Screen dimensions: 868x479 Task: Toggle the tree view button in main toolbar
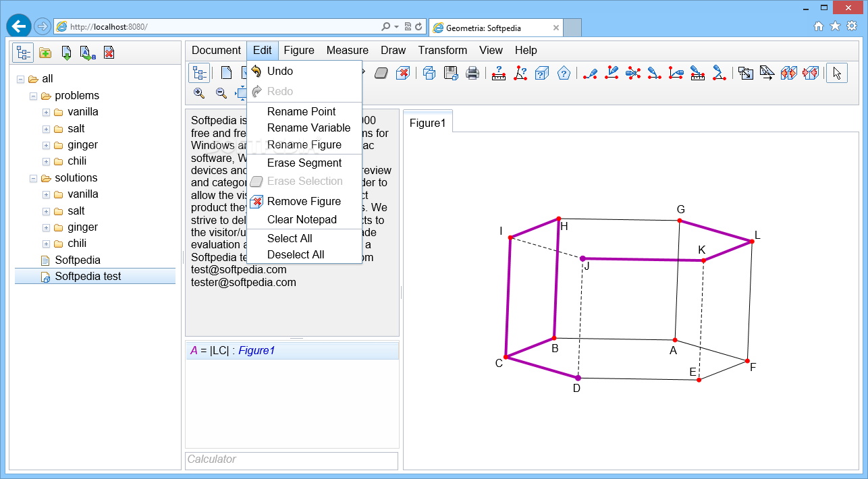tap(199, 73)
